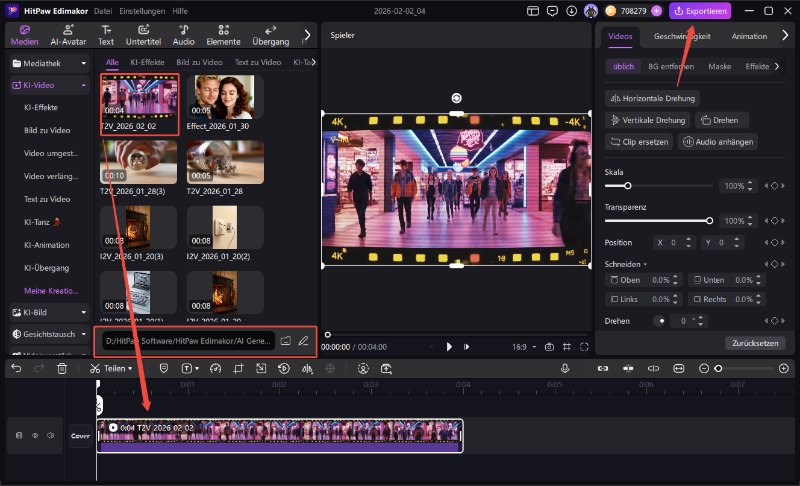The image size is (800, 486).
Task: Switch to the KI-Effekte filter tab
Action: click(147, 62)
